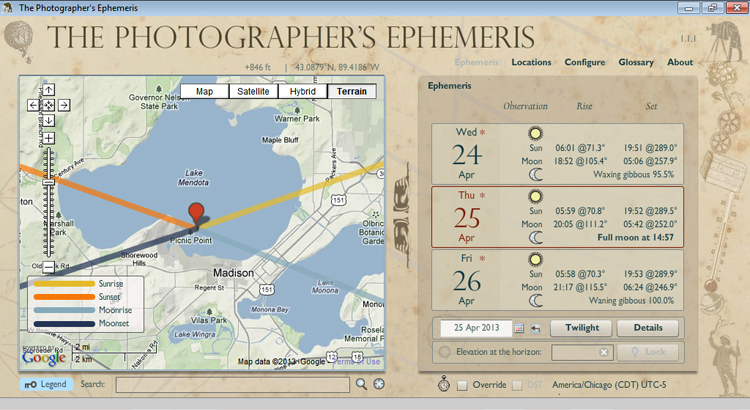
Task: Click the map zoom slider handle
Action: pos(48,182)
